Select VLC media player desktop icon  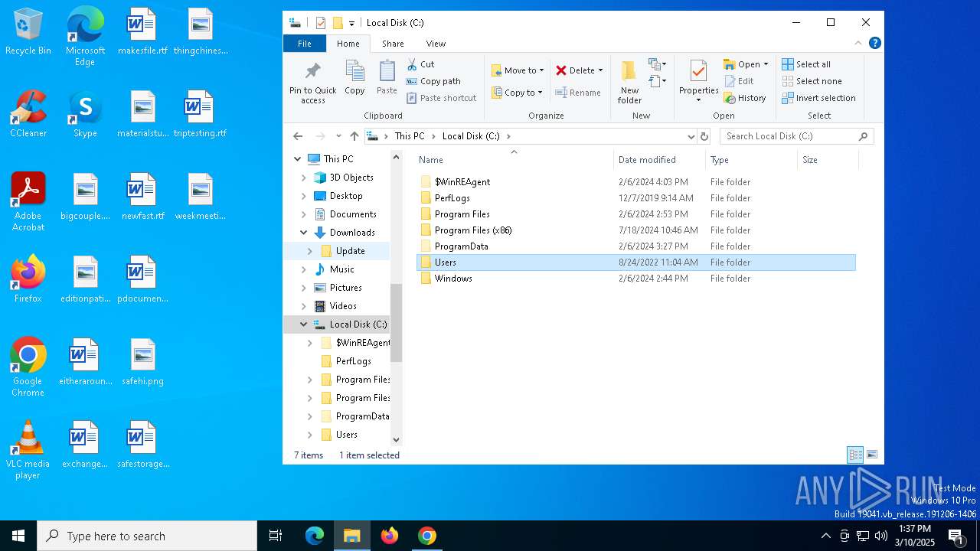(x=28, y=450)
